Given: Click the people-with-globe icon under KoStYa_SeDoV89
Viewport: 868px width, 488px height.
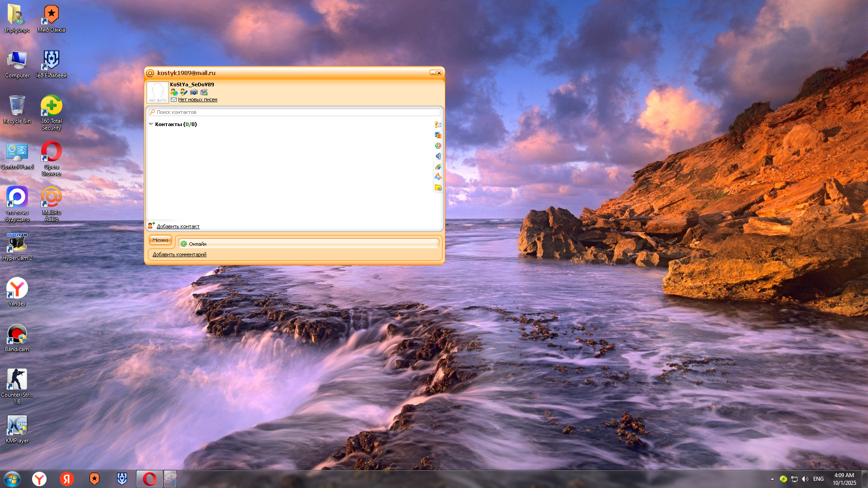Looking at the screenshot, I should click(x=174, y=92).
